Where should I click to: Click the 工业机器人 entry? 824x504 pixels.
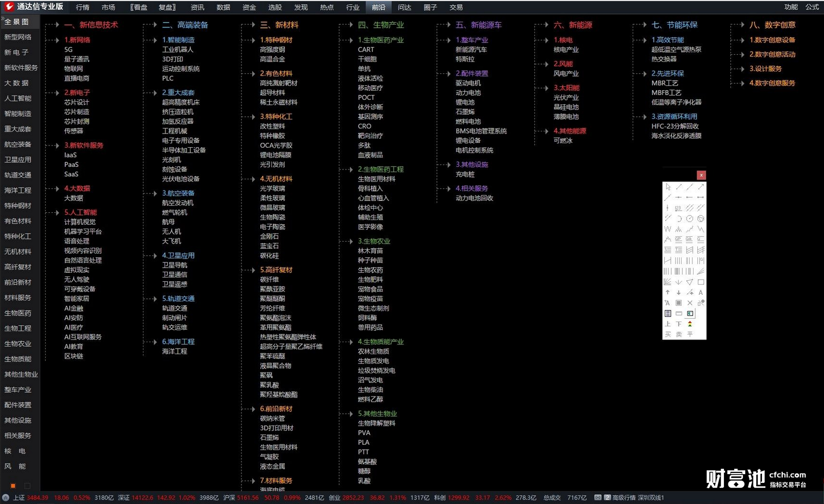tap(178, 49)
